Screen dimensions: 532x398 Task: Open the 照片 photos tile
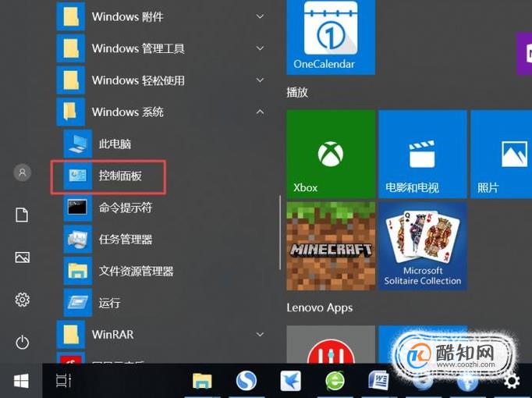[501, 154]
